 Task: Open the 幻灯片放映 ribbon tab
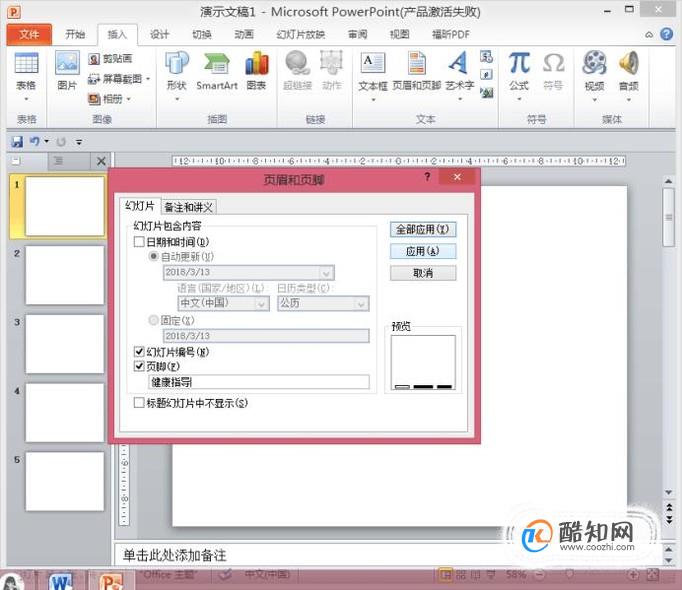(x=301, y=34)
